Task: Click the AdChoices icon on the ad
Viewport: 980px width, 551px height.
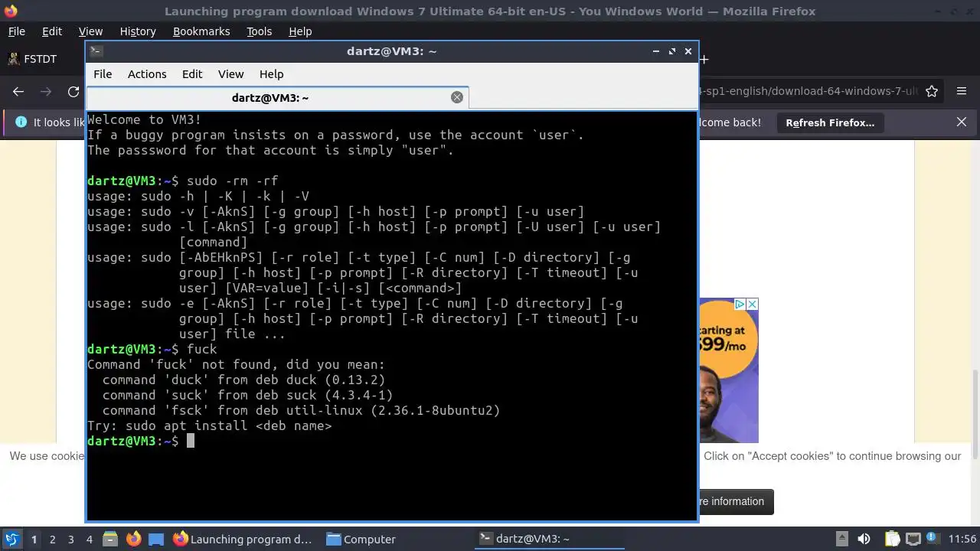Action: [740, 304]
